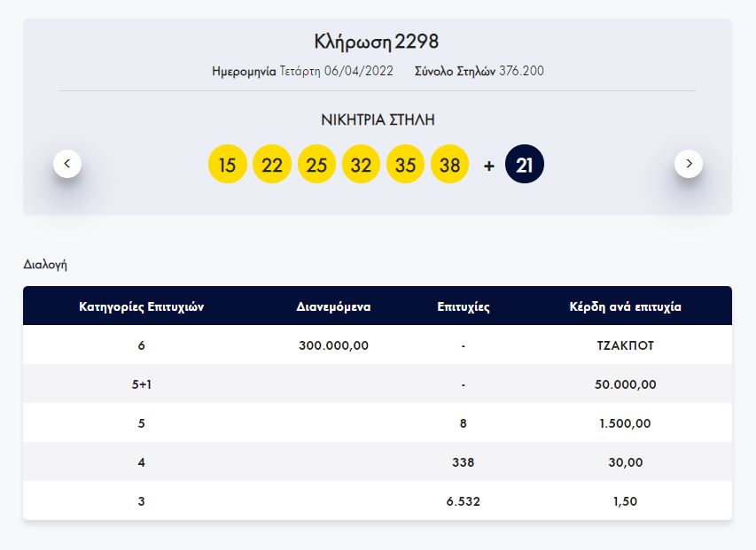Viewport: 756px width, 550px height.
Task: Click the Κέρδη ανά επιτυχία column header
Action: pyautogui.click(x=625, y=307)
